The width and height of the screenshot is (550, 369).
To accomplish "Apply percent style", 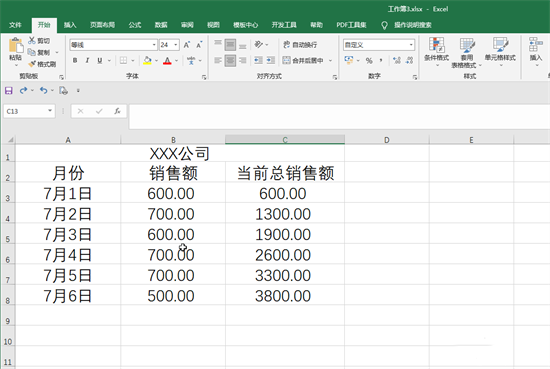I will (369, 60).
